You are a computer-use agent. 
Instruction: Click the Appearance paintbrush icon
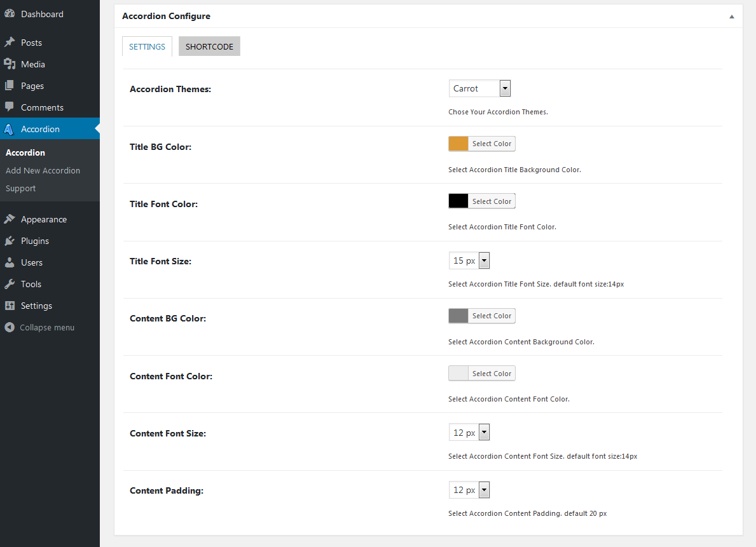(x=10, y=219)
